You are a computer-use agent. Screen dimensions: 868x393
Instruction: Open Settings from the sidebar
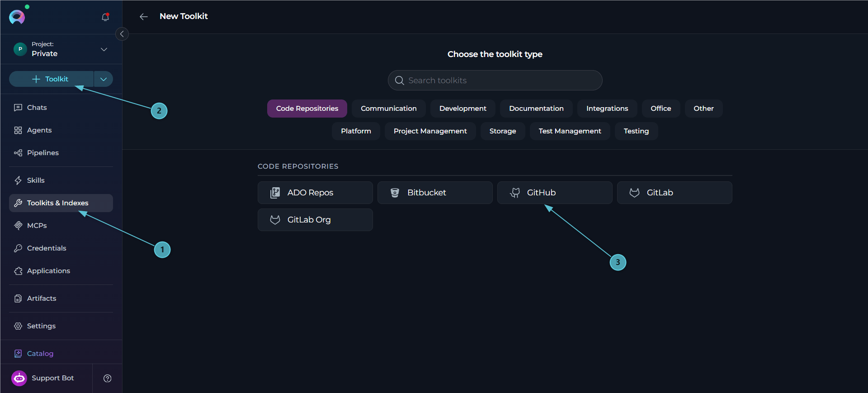pos(61,326)
